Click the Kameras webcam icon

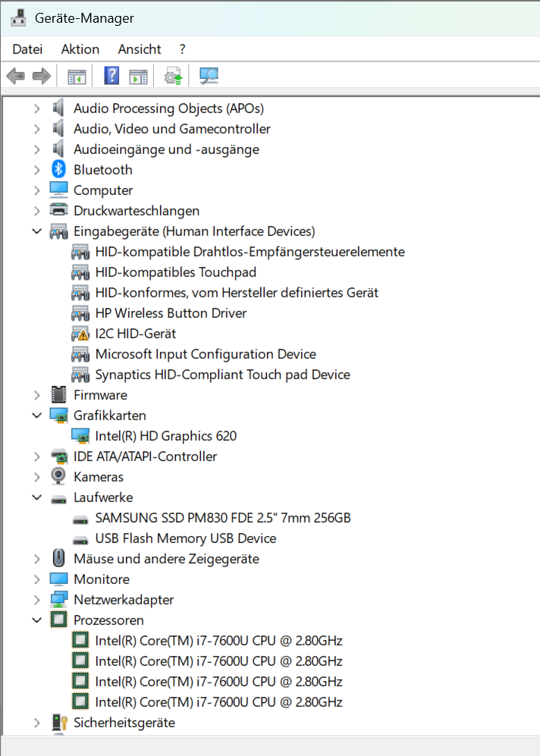58,476
